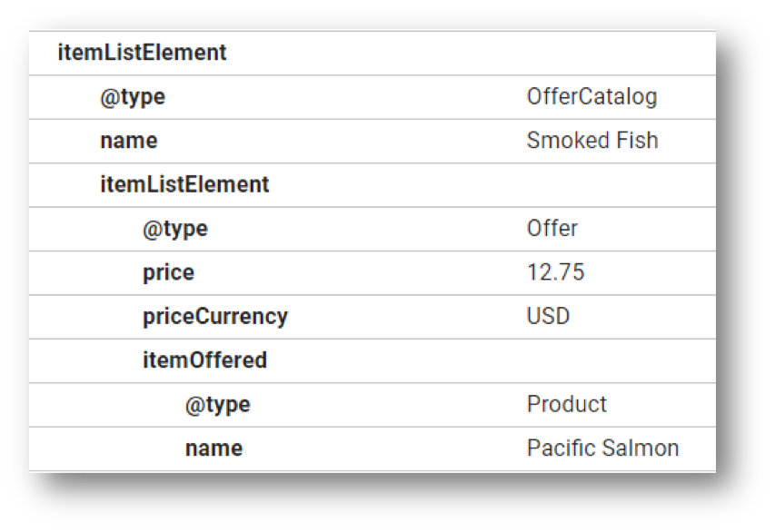Click the nested itemListElement label under Smoked Fish

tap(184, 184)
